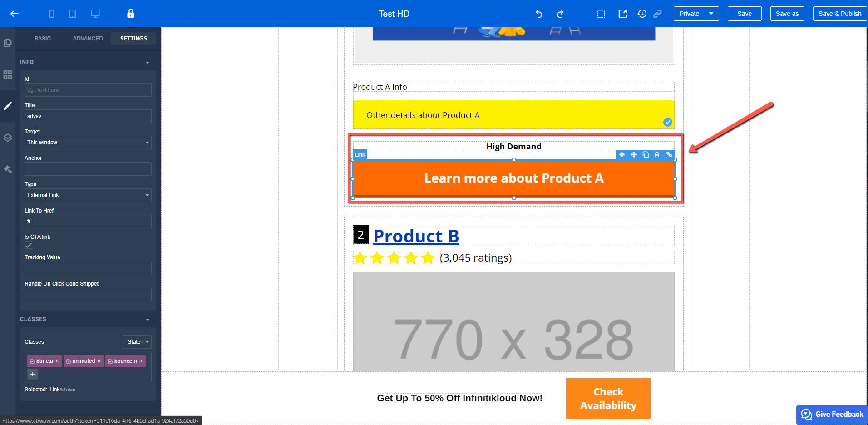Viewport: 868px width, 425px height.
Task: Click the back arrow icon
Action: pyautogui.click(x=15, y=14)
